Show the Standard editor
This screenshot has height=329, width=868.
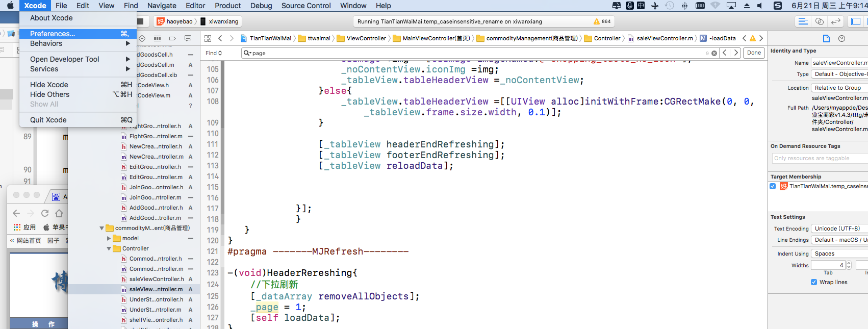(x=803, y=21)
